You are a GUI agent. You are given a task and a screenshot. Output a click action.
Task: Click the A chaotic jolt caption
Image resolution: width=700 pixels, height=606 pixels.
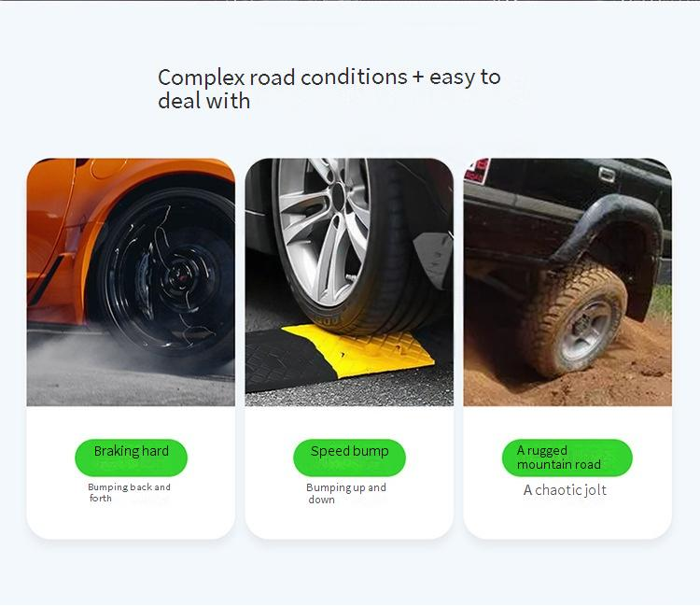pos(565,490)
